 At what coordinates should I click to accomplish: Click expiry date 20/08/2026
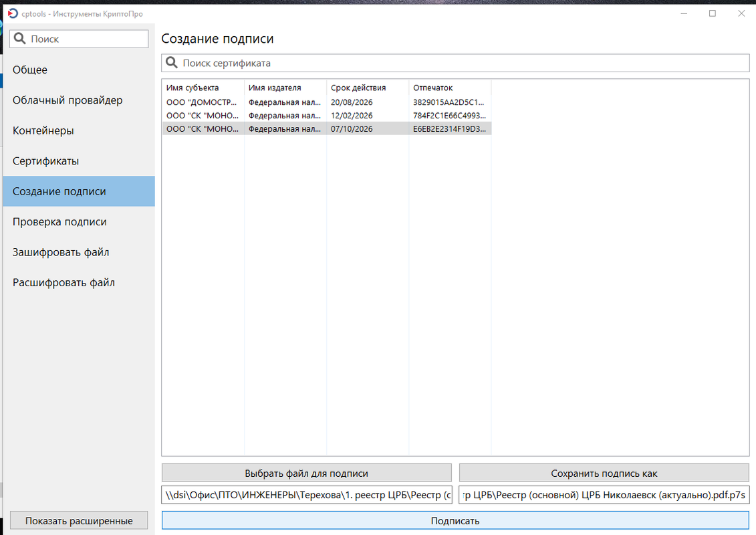click(352, 102)
